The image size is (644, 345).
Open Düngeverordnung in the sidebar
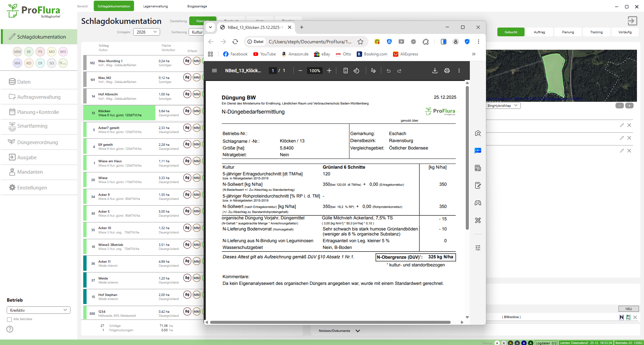tap(38, 142)
